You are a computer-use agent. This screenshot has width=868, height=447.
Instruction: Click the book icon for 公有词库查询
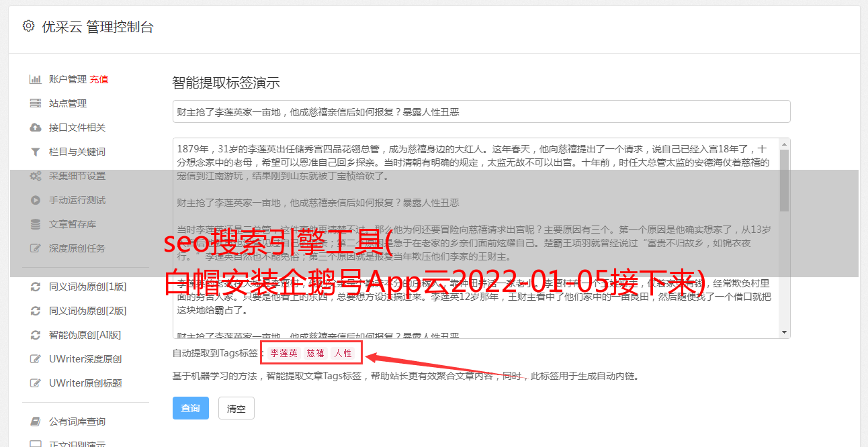tap(36, 421)
